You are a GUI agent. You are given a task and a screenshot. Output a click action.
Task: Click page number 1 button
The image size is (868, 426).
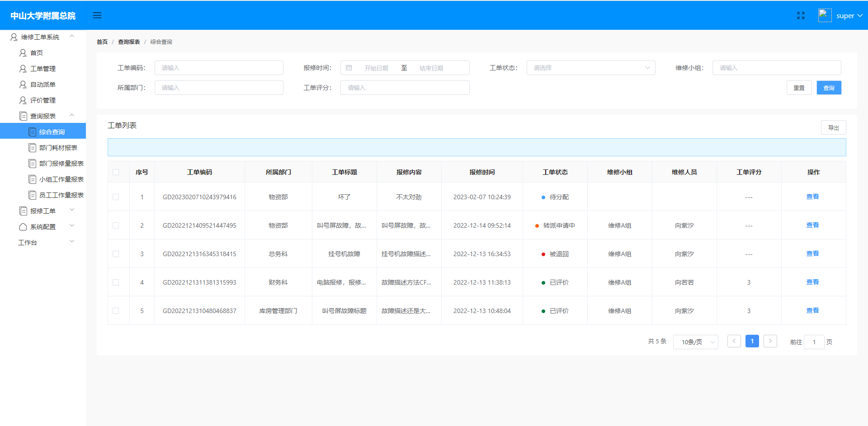coord(752,341)
